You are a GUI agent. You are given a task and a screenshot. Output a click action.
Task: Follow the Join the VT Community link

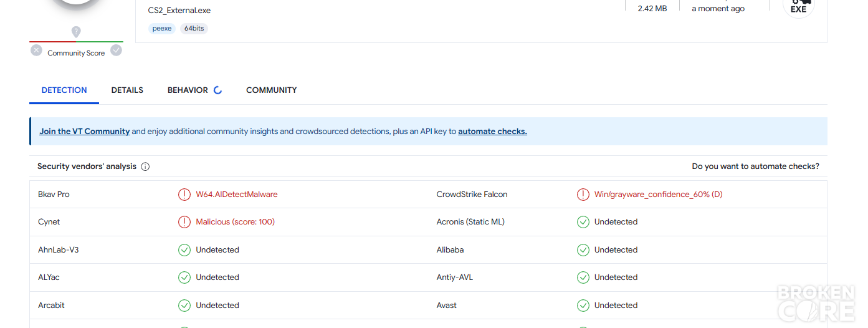tap(85, 132)
